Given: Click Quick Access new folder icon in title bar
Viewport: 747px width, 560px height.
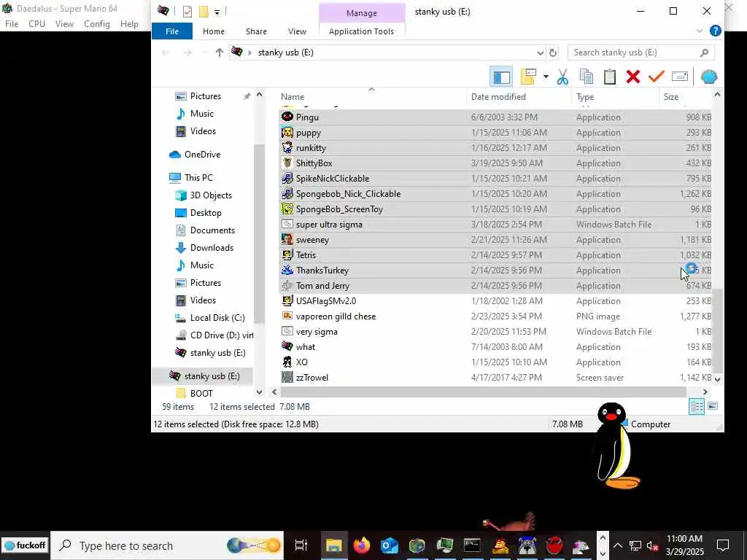Looking at the screenshot, I should coord(204,12).
